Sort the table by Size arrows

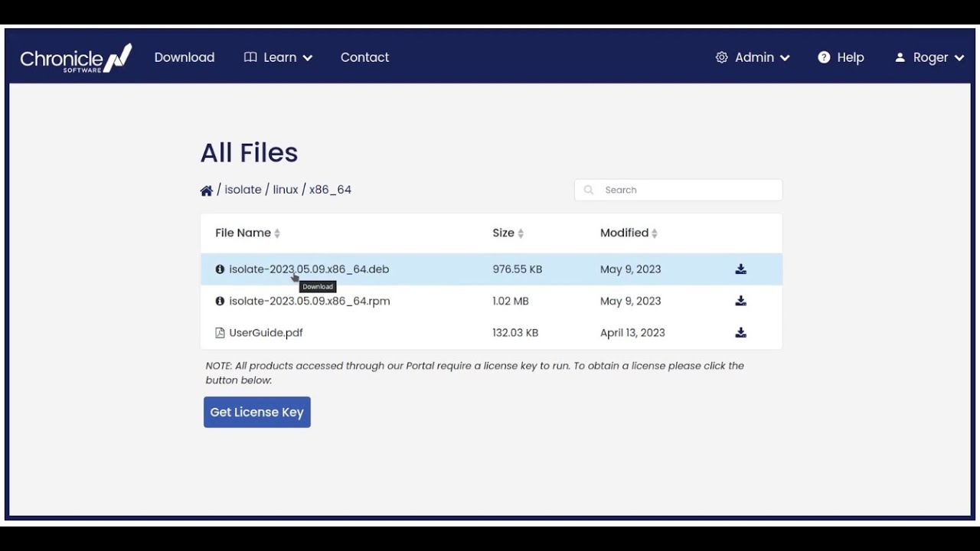[x=521, y=233]
